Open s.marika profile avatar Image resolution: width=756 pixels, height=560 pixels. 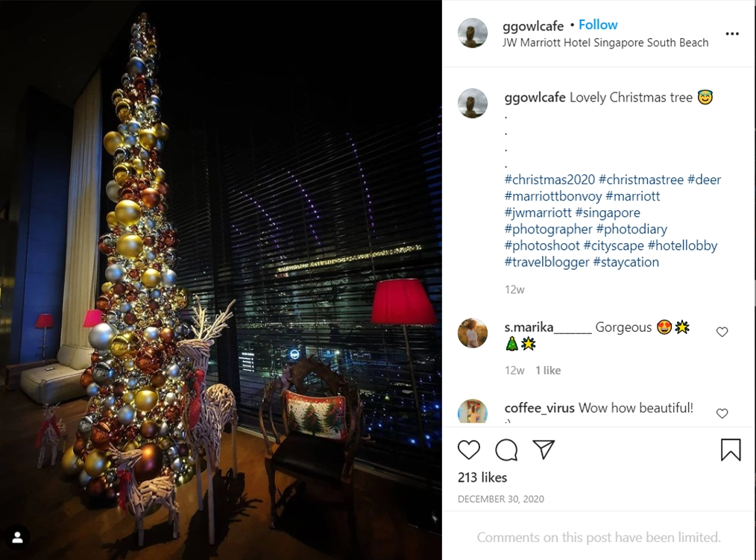coord(473,333)
